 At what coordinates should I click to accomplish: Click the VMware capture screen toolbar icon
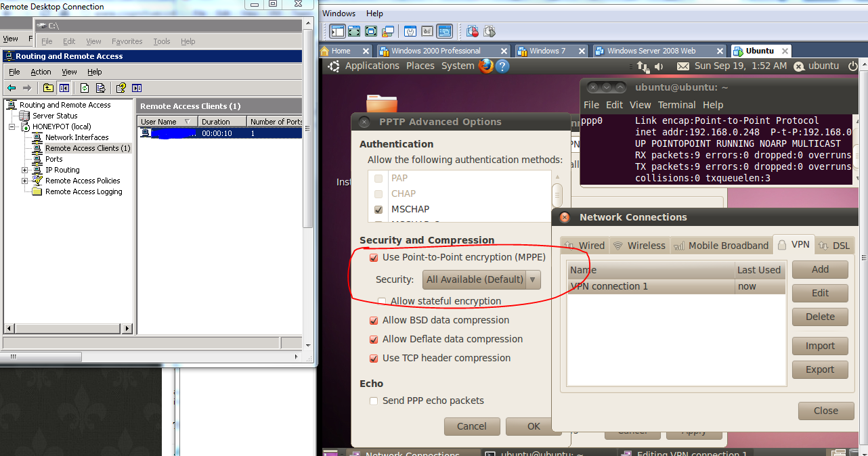click(473, 31)
